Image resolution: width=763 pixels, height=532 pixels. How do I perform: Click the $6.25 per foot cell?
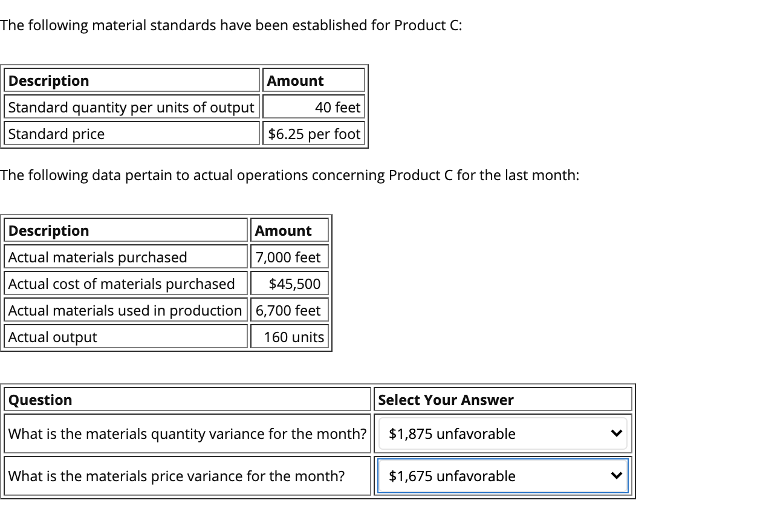314,134
